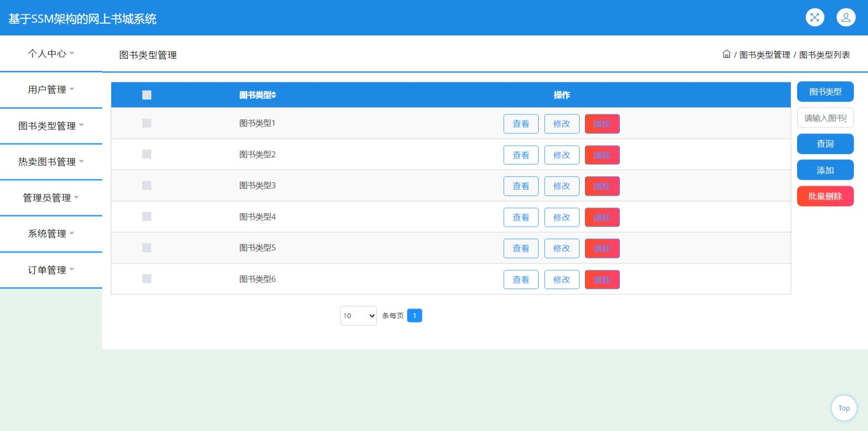Image resolution: width=868 pixels, height=431 pixels.
Task: Check the box for 图书类型2
Action: pyautogui.click(x=147, y=154)
